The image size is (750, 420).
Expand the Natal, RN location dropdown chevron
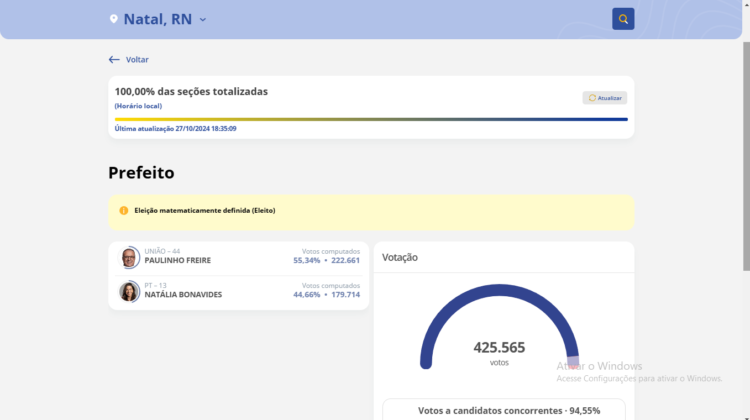point(203,20)
